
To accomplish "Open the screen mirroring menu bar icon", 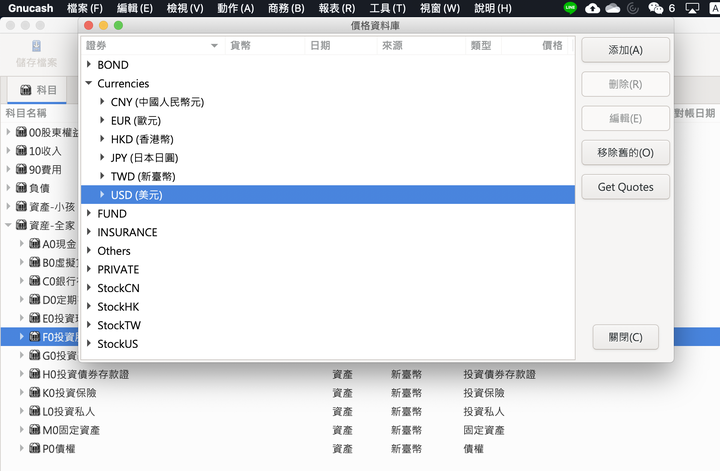I will coord(692,8).
